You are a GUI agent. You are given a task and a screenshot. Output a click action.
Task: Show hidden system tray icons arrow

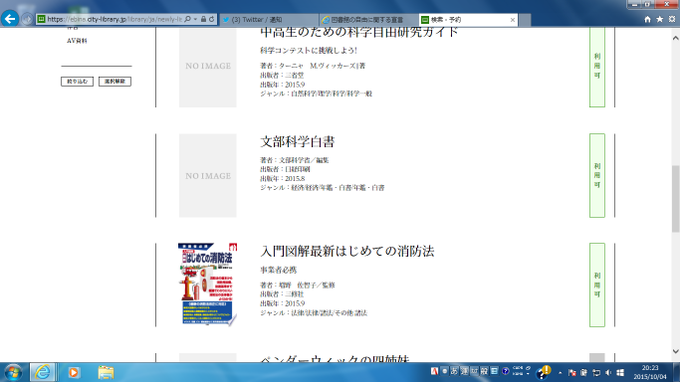click(560, 373)
